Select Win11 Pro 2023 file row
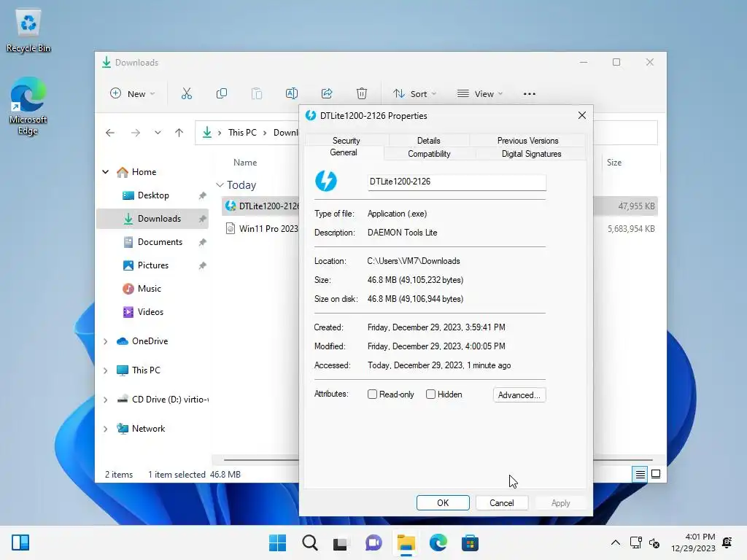Viewport: 747px width, 560px height. coord(261,228)
